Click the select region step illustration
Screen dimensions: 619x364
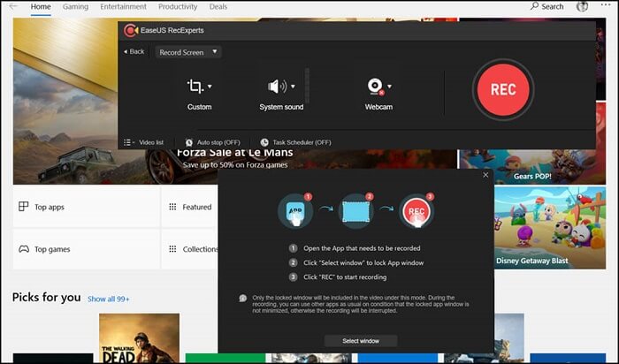356,211
